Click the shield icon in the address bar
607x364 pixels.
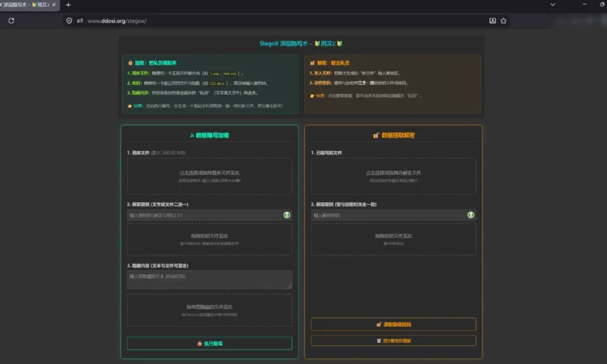tap(69, 20)
